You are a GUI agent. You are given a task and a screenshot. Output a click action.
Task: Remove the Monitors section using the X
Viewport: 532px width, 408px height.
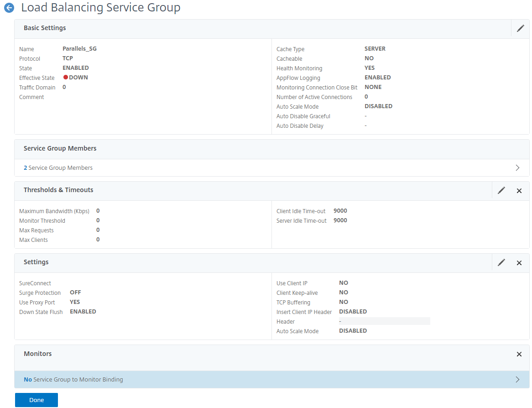pyautogui.click(x=519, y=354)
